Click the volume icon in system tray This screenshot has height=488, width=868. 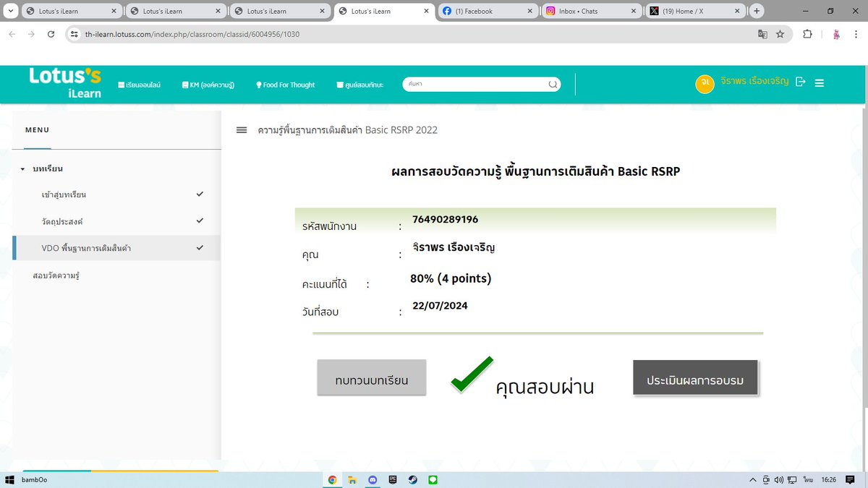coord(778,479)
